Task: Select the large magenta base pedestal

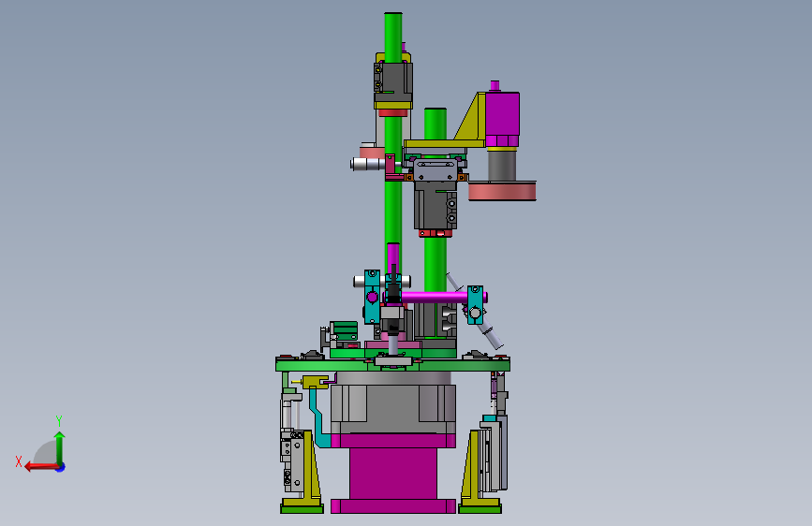Action: pos(393,474)
